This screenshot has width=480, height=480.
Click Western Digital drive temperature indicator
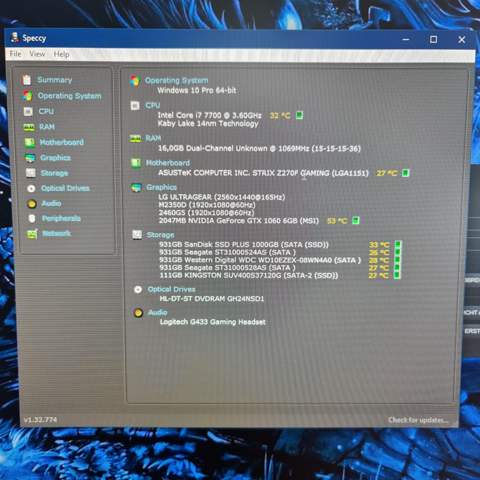(397, 260)
